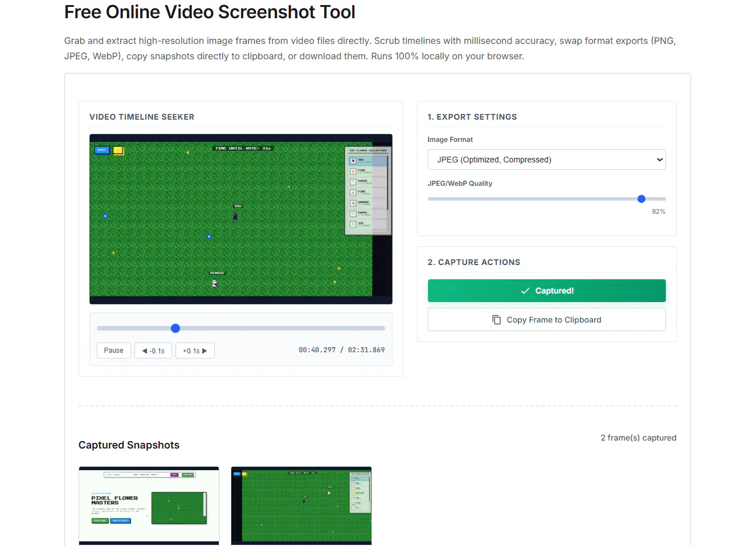Click the video timeline seek handle
This screenshot has height=546, width=756.
(x=175, y=328)
